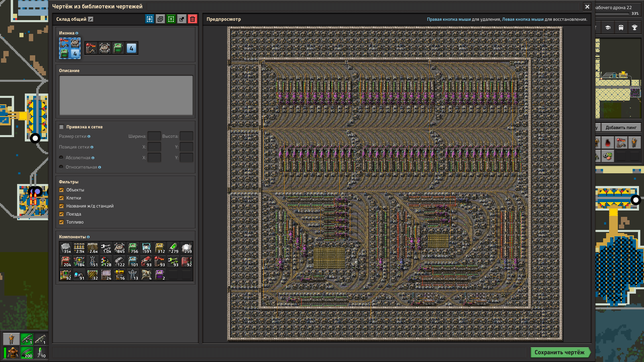Click the train stop component showing 92
The height and width of the screenshot is (362, 644).
(186, 261)
